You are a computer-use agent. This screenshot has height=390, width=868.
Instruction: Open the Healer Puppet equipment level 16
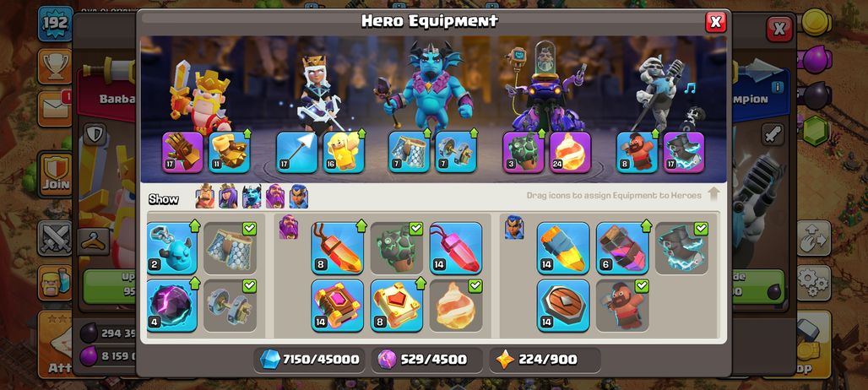click(x=344, y=152)
